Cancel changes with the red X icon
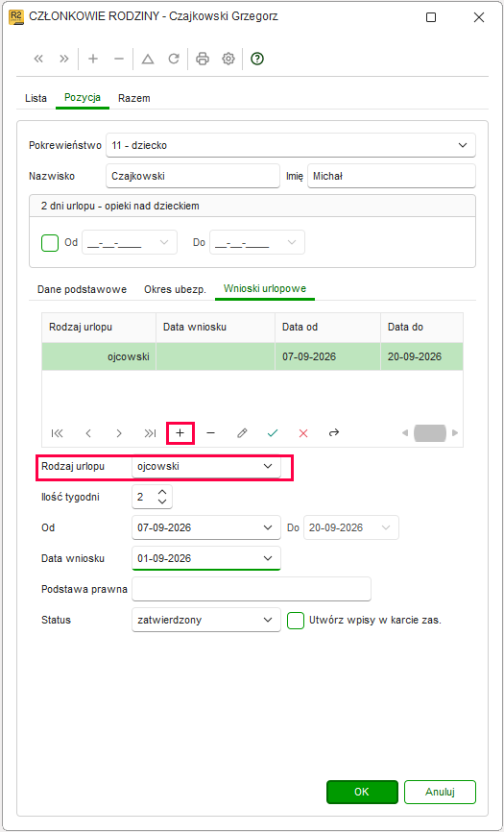The height and width of the screenshot is (832, 504). tap(303, 433)
